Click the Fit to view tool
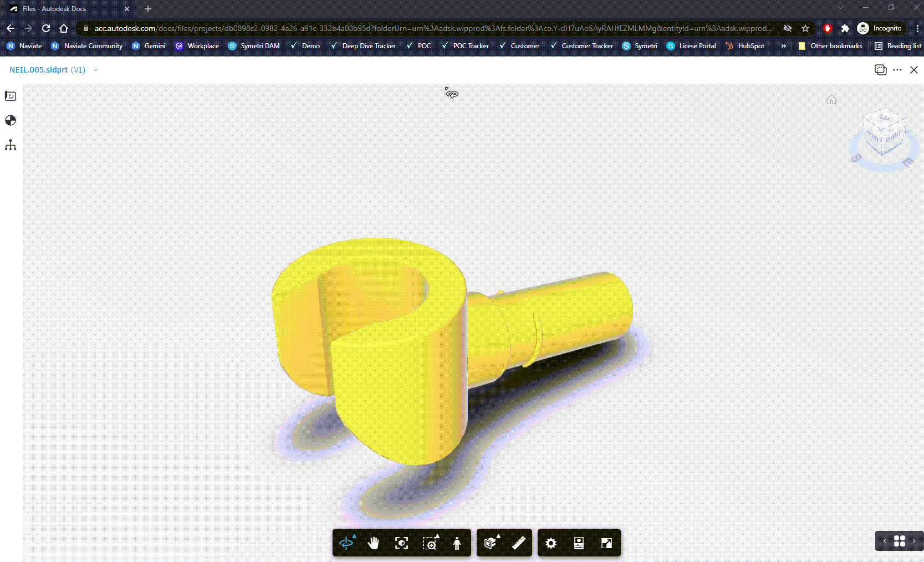Image resolution: width=924 pixels, height=562 pixels. coord(401,543)
